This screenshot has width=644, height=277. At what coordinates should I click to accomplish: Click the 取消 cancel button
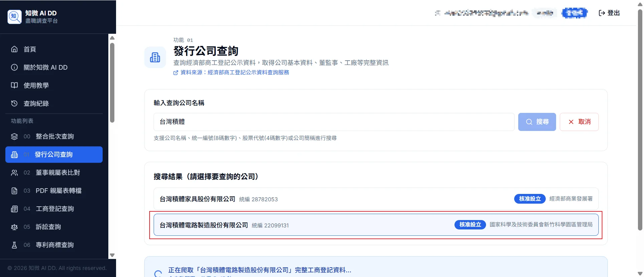(x=579, y=122)
